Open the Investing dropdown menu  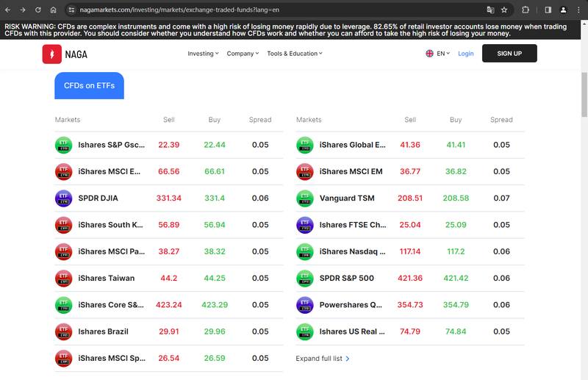(x=203, y=53)
